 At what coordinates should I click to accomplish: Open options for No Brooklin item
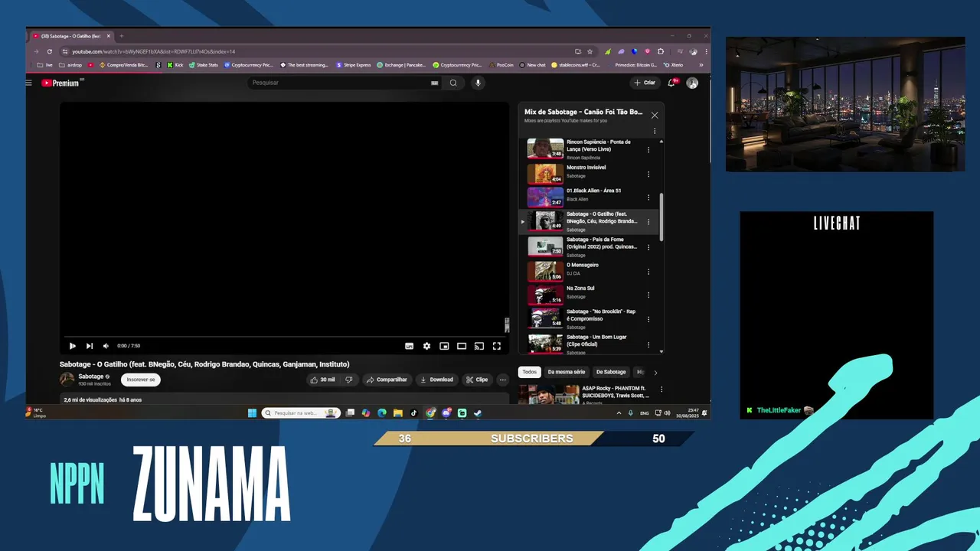(x=648, y=319)
